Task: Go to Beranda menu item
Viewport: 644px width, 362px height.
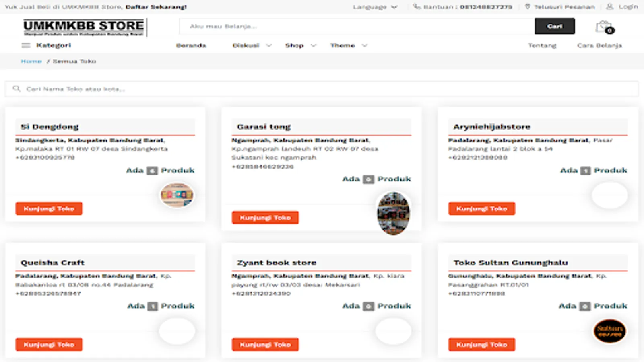Action: (x=191, y=45)
